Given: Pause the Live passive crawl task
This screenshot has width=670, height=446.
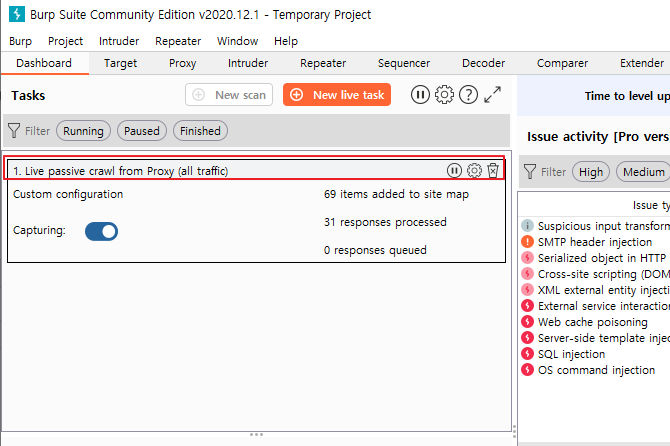Looking at the screenshot, I should (x=454, y=170).
